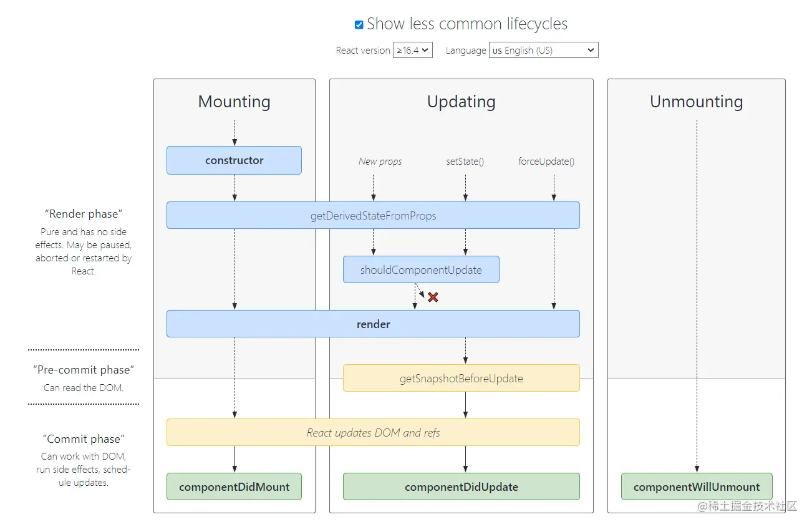The image size is (812, 527).
Task: Click the React updates DOM and refs bar
Action: click(373, 432)
